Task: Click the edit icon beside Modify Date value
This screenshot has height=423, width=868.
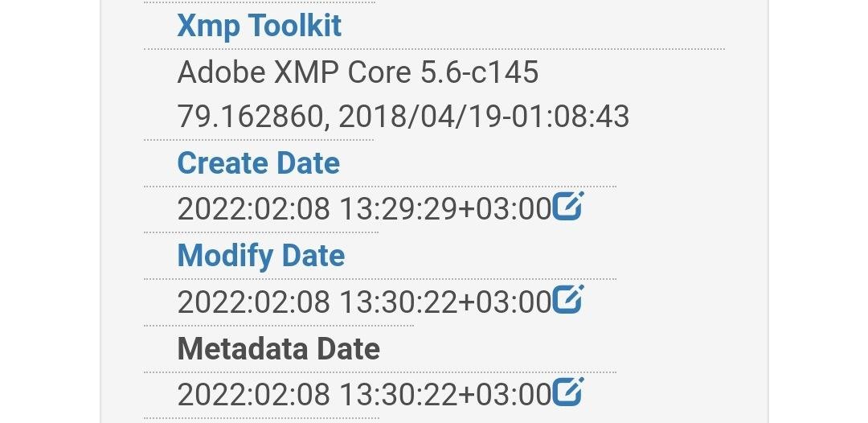Action: [x=567, y=300]
